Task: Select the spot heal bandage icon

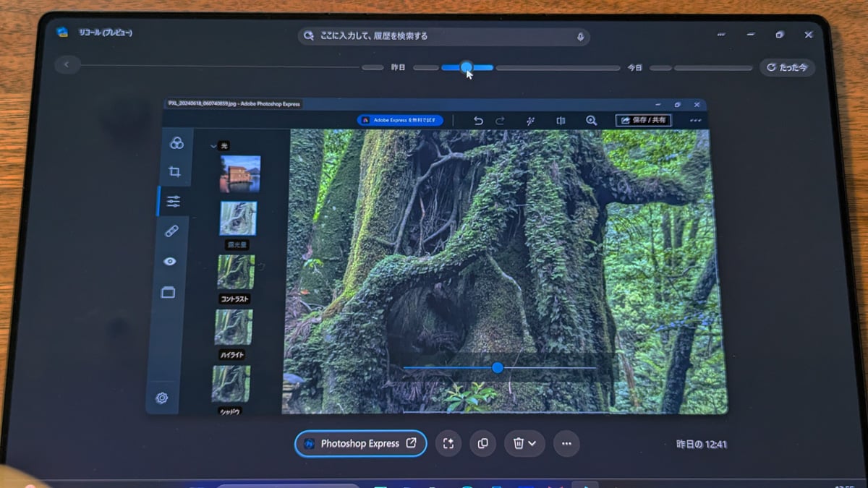Action: coord(171,231)
